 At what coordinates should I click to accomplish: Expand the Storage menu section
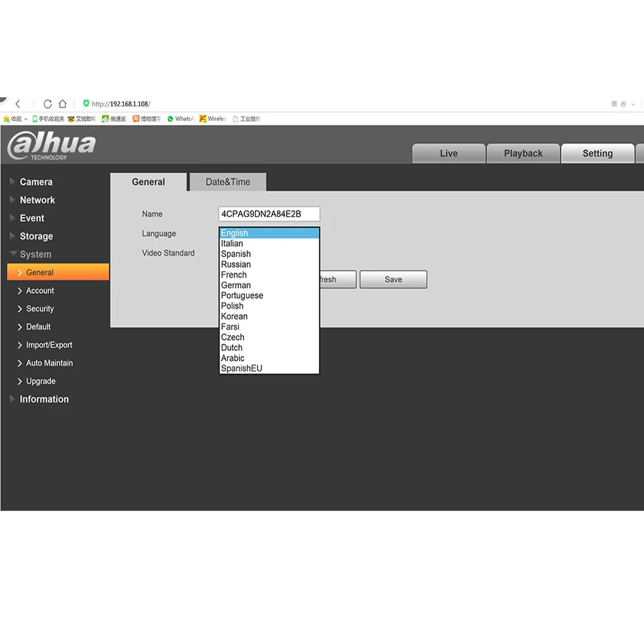click(x=32, y=236)
